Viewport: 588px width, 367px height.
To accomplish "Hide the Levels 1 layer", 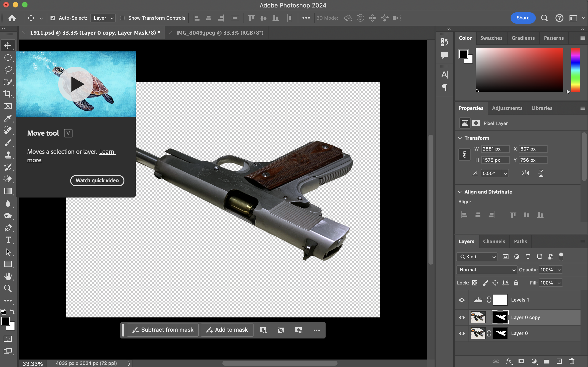I will coord(462,300).
